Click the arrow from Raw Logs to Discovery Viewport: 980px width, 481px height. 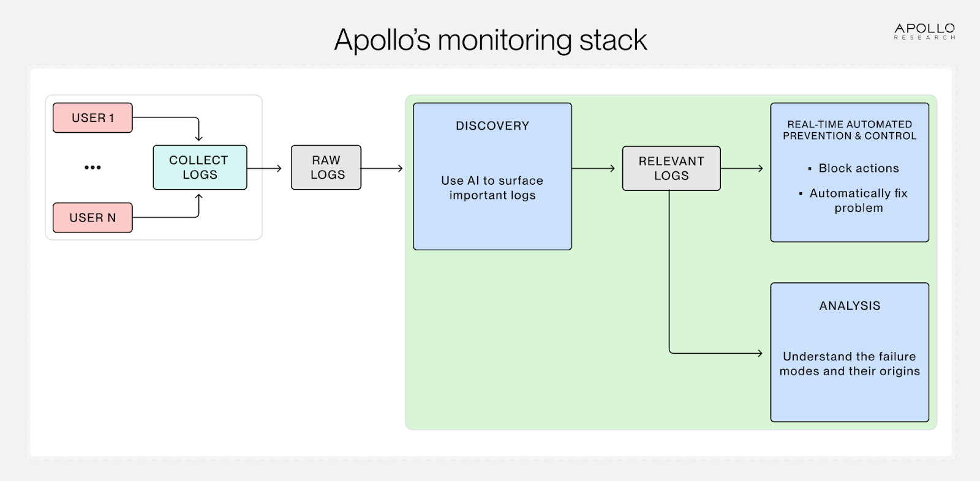382,168
